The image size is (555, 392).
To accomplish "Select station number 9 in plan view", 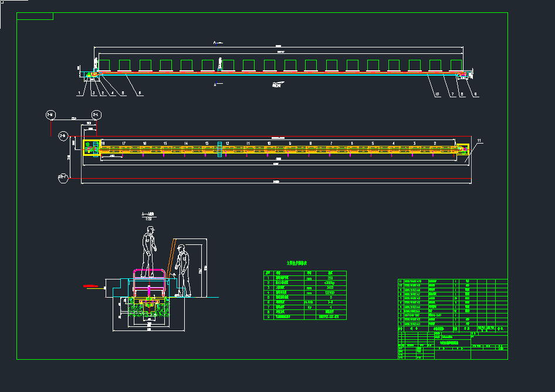I will [290, 143].
